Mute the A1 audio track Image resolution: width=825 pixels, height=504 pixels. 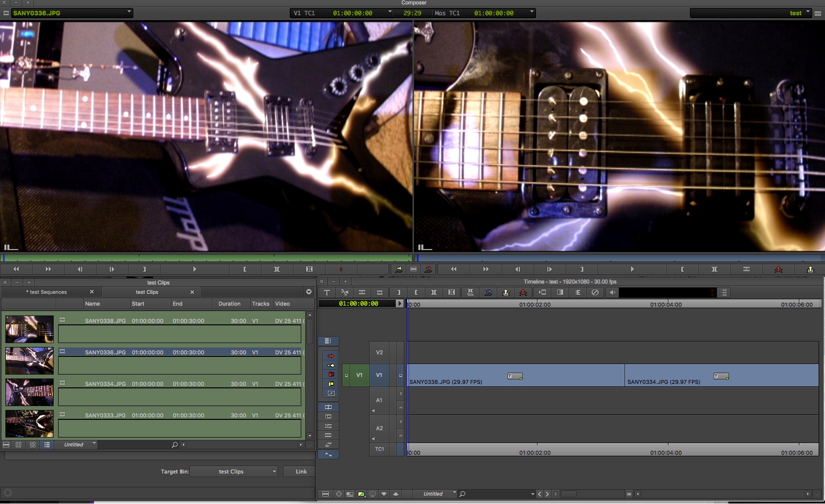coord(401,408)
